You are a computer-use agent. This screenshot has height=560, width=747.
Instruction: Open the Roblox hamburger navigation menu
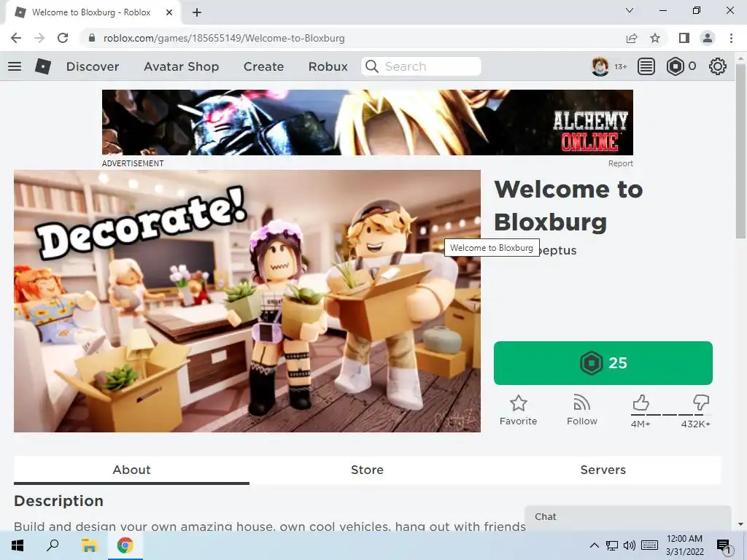pos(15,66)
